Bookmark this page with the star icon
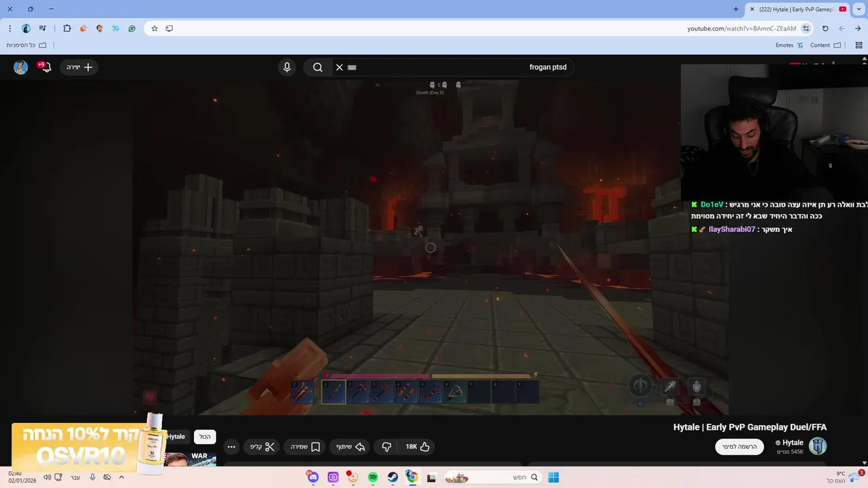 pyautogui.click(x=155, y=28)
